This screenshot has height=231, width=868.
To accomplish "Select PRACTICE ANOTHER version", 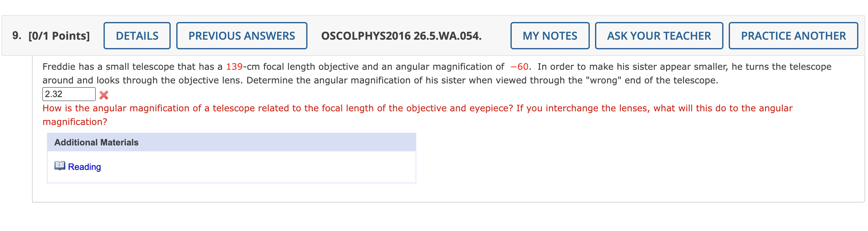I will coord(792,35).
